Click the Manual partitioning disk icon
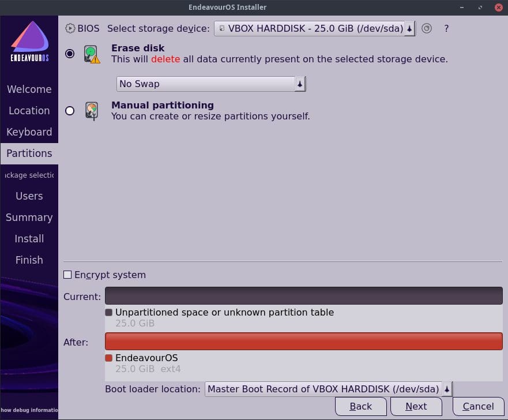The width and height of the screenshot is (508, 420). [x=92, y=111]
